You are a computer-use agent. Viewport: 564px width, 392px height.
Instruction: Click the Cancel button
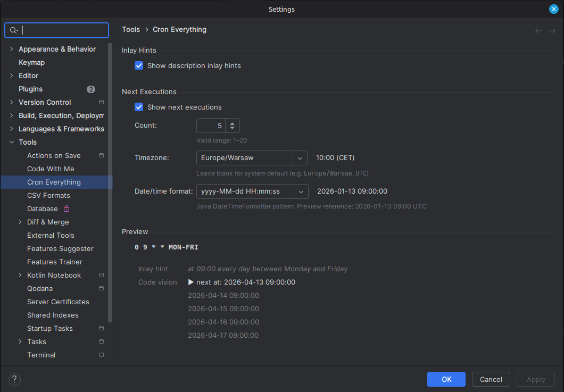[491, 379]
